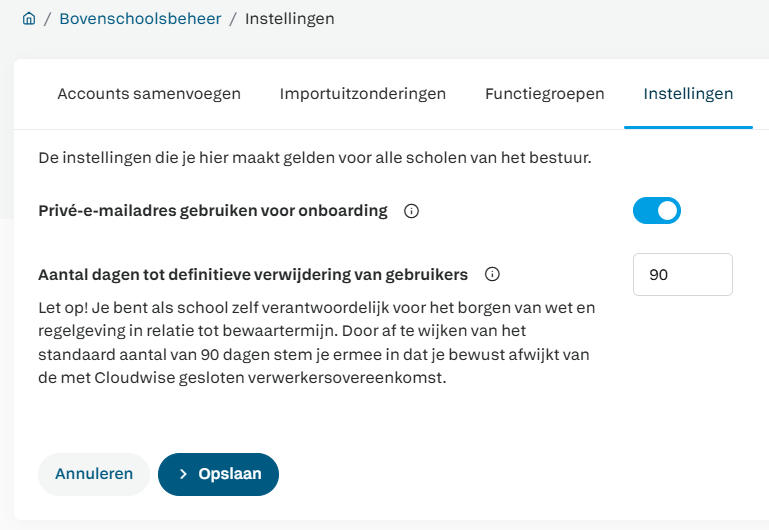This screenshot has width=769, height=530.
Task: Open info icon beside Aantal dagen setting
Action: coord(491,274)
